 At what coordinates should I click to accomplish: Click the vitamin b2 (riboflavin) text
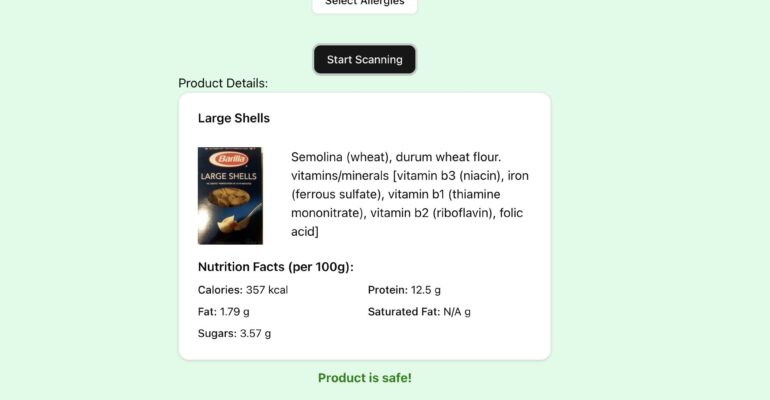(431, 213)
